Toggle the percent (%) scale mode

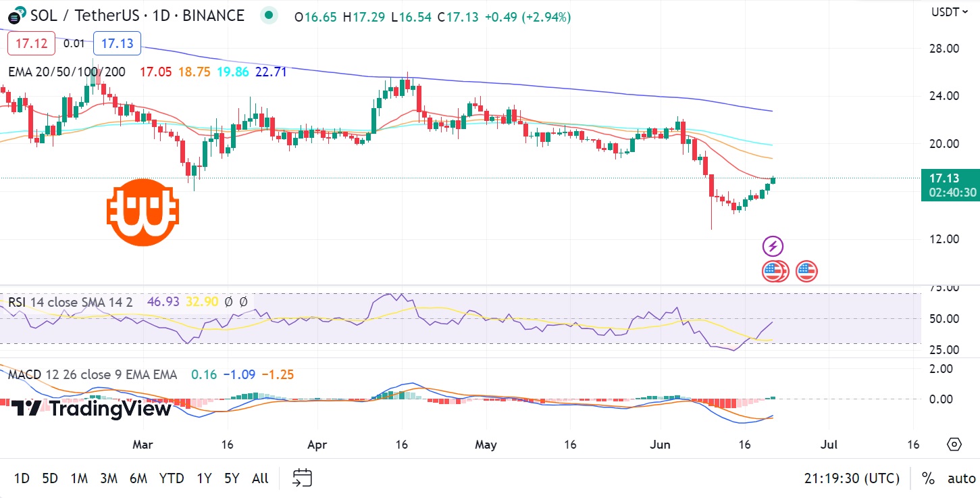coord(928,478)
